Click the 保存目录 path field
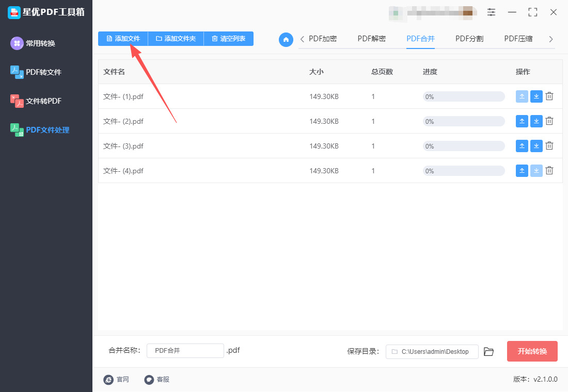 click(432, 351)
